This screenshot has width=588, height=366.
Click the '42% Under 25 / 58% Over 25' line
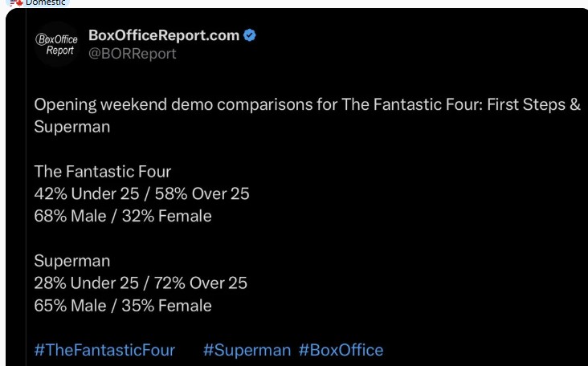click(141, 193)
